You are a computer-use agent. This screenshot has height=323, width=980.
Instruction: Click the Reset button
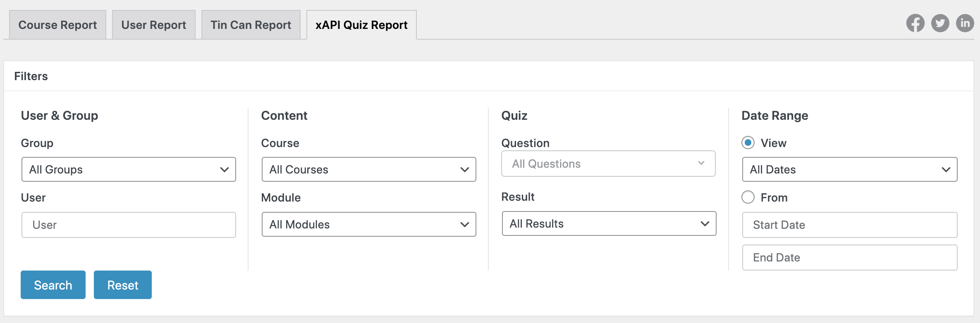[122, 285]
